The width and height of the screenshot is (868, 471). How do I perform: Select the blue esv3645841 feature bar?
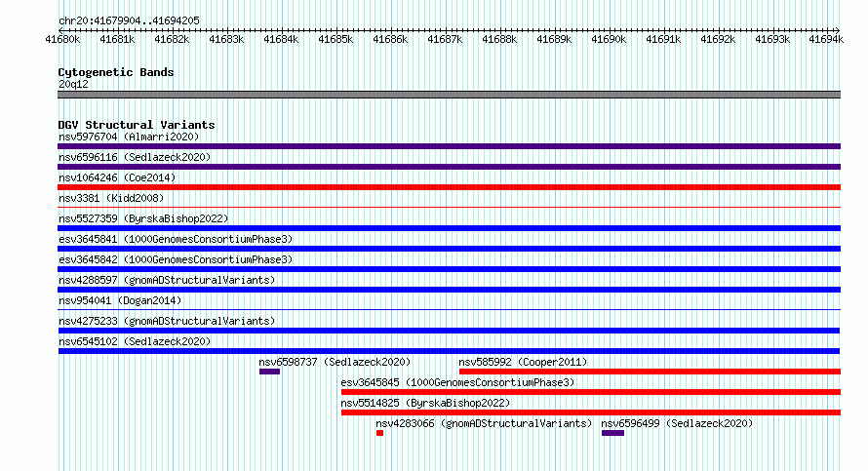pyautogui.click(x=449, y=249)
